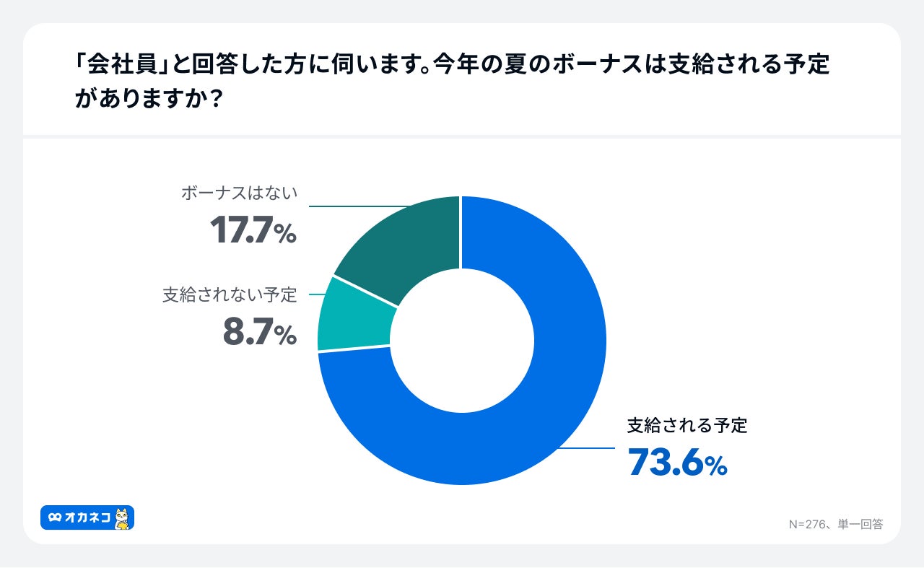The image size is (924, 568).
Task: Click the 支給される予定 label
Action: [687, 426]
